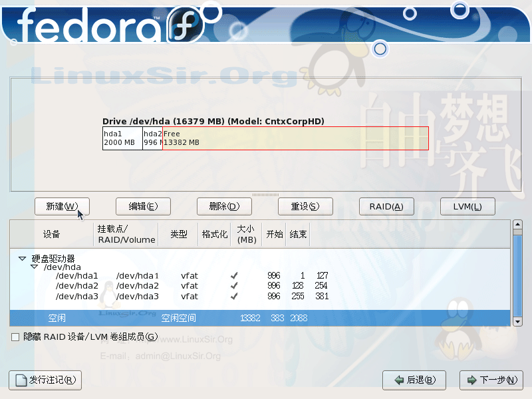Click scrollbar up arrow of partition list
This screenshot has width=532, height=399.
tap(517, 224)
